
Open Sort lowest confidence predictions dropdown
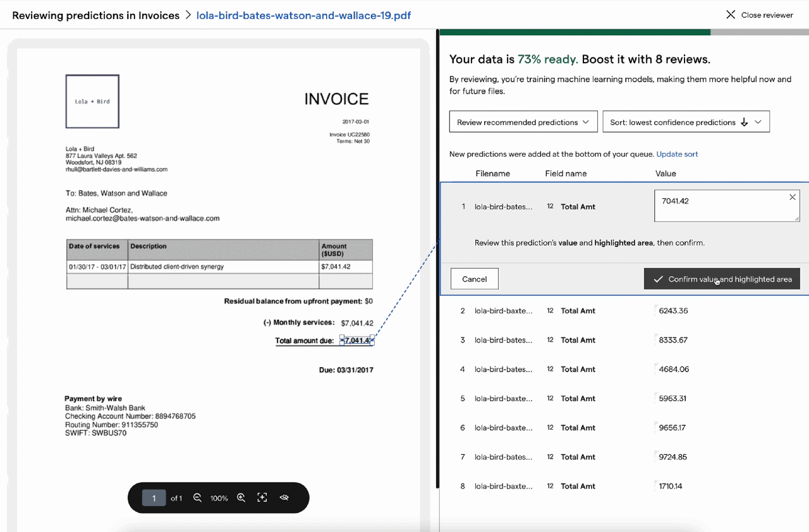click(686, 122)
